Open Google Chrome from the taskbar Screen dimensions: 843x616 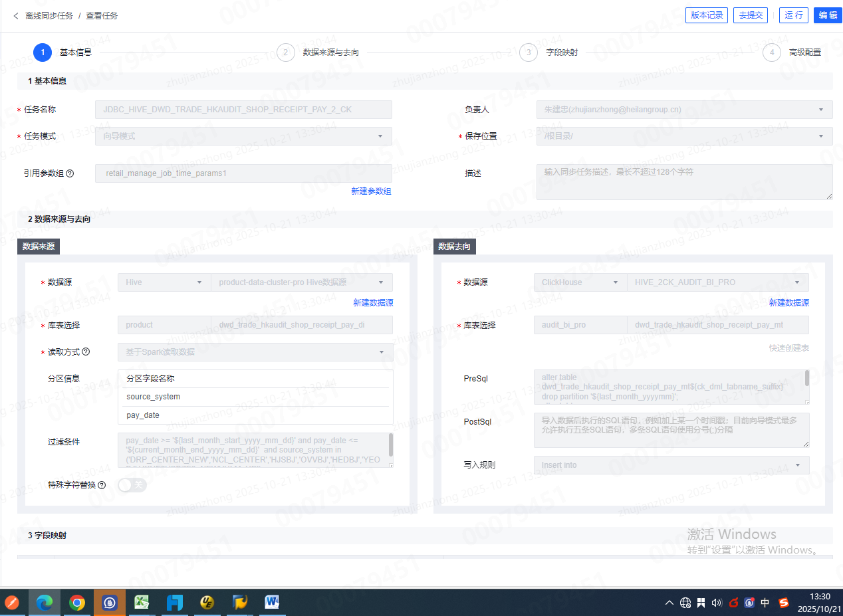point(77,603)
